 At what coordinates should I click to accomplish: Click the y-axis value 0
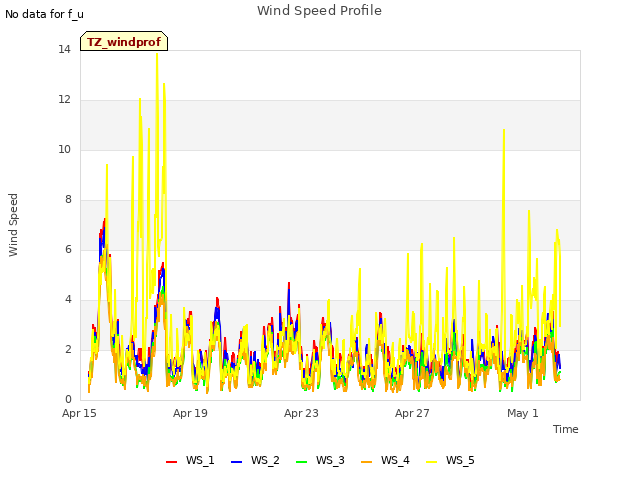click(68, 399)
